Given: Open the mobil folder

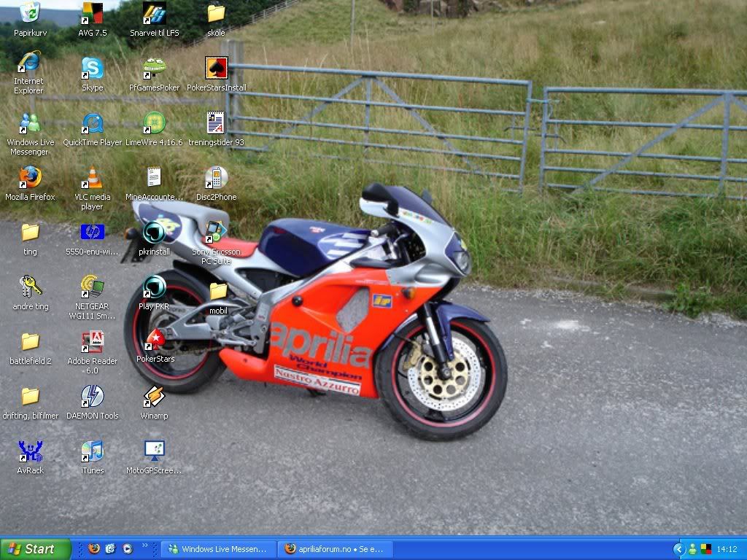Looking at the screenshot, I should (x=218, y=292).
